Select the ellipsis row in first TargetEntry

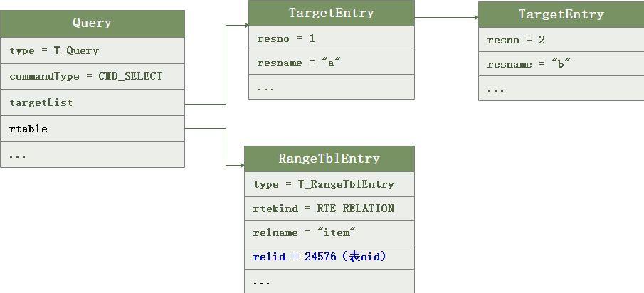pyautogui.click(x=332, y=87)
